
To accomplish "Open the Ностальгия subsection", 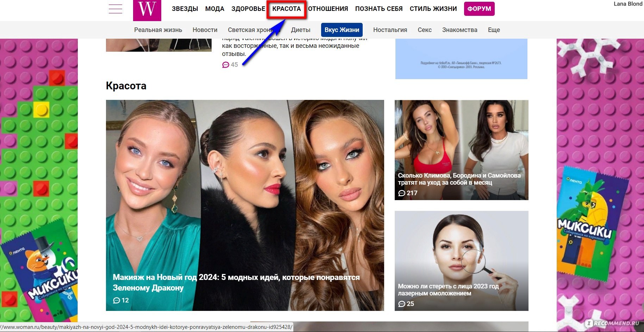I will [x=390, y=30].
